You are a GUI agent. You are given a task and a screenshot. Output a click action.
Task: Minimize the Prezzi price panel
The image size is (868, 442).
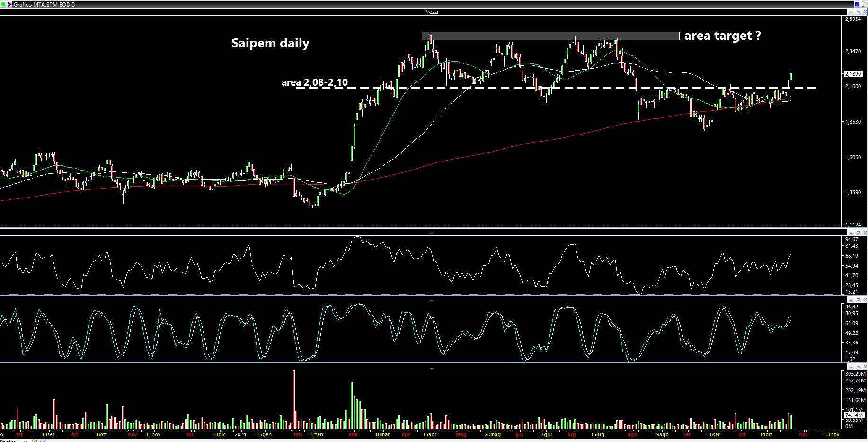click(851, 12)
